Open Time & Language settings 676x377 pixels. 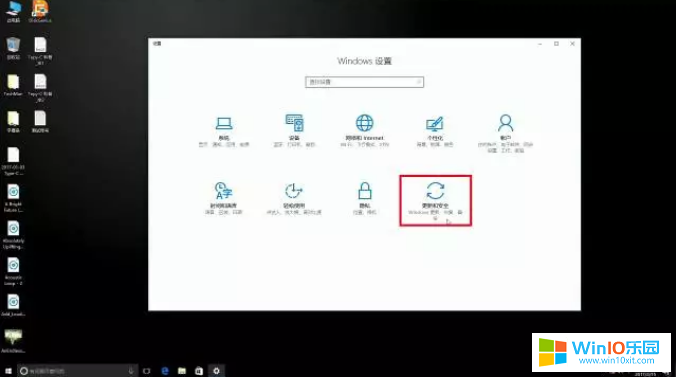click(x=223, y=198)
